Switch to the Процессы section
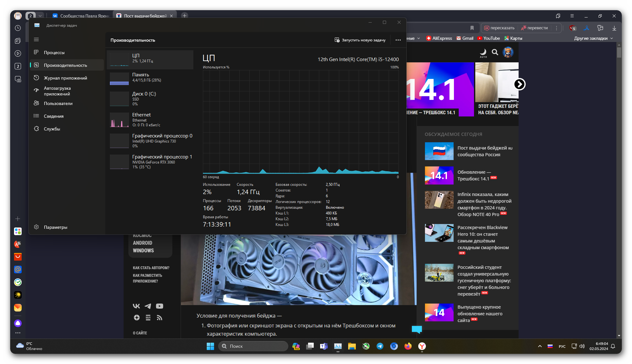The height and width of the screenshot is (364, 632). 54,52
